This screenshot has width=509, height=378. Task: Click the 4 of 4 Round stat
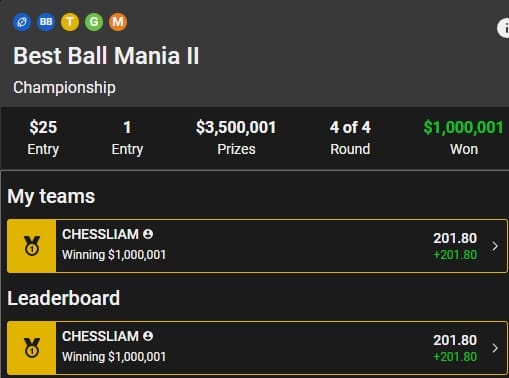pyautogui.click(x=350, y=138)
